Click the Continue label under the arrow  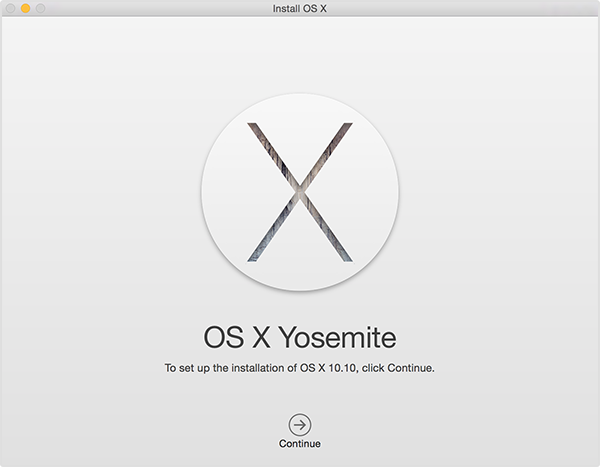click(x=300, y=444)
